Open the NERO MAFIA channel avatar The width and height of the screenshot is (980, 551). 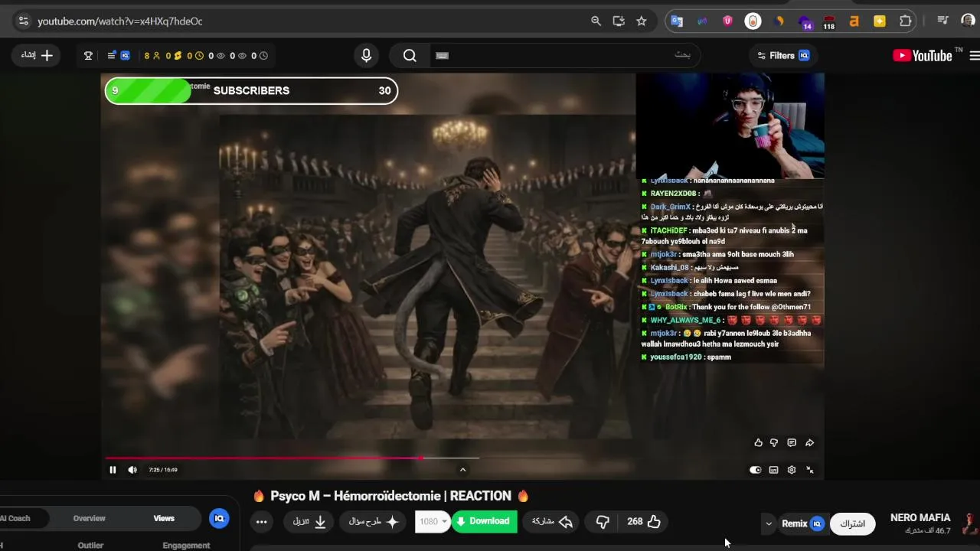970,523
